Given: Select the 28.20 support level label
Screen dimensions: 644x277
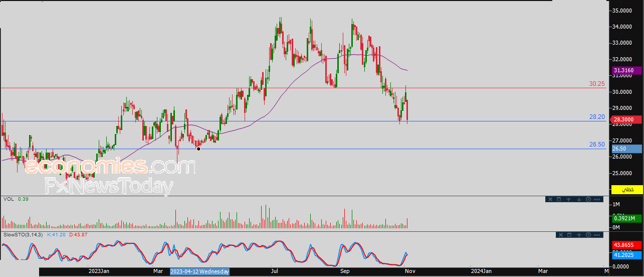Looking at the screenshot, I should [x=597, y=116].
